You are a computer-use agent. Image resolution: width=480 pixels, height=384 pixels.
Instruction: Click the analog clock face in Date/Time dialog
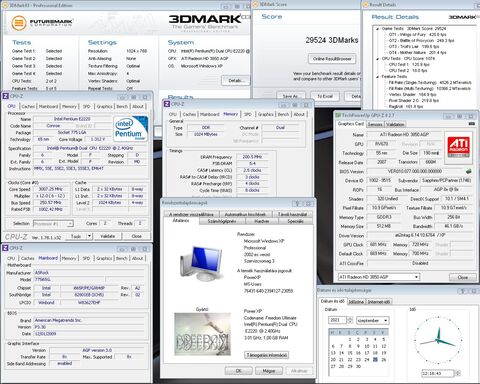[x=438, y=340]
